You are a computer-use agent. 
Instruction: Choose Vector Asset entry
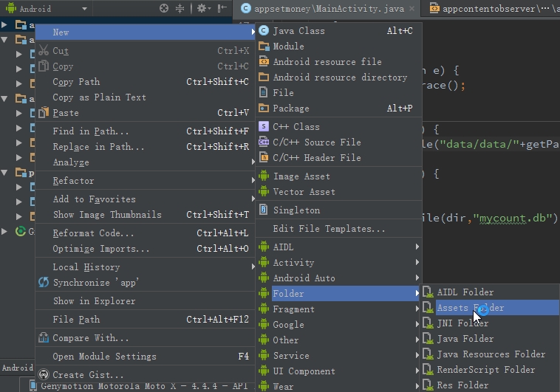pos(338,192)
